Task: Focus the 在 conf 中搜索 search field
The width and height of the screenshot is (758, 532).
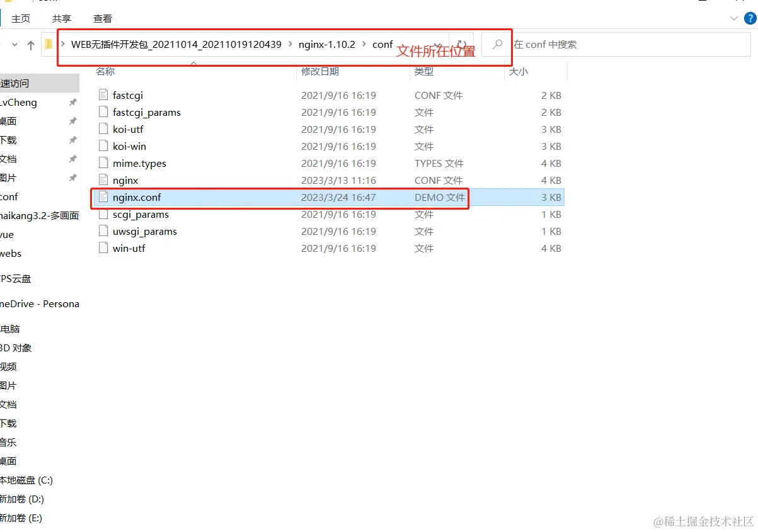Action: (617, 45)
